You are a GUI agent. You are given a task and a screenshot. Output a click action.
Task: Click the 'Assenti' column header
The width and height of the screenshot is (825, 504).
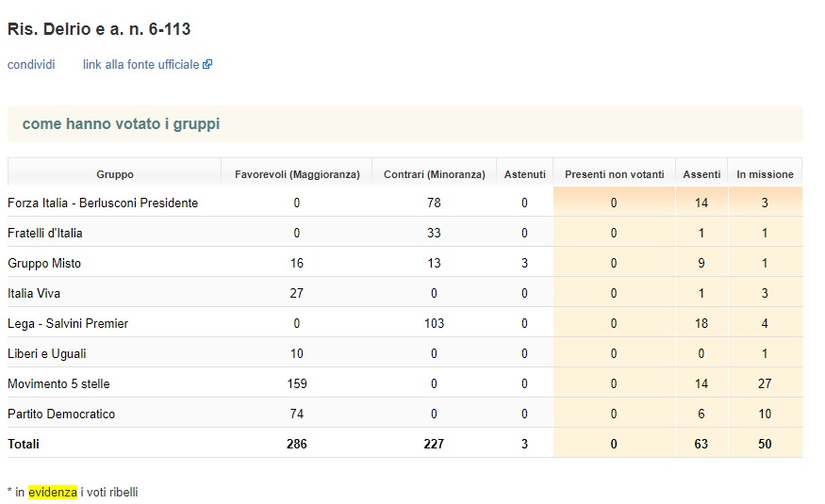[701, 174]
